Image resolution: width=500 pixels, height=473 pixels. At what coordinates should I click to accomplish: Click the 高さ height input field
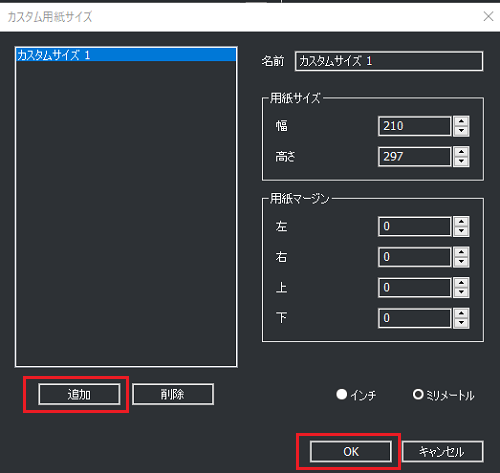[x=415, y=156]
